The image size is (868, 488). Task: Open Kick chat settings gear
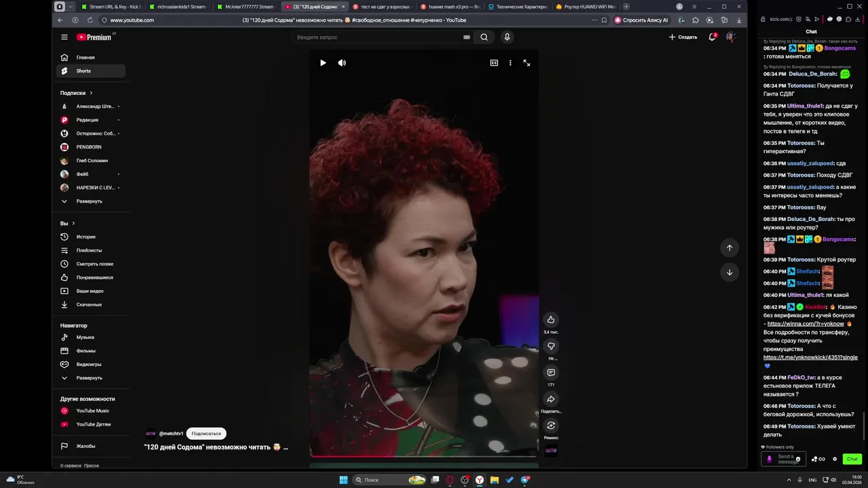(835, 459)
